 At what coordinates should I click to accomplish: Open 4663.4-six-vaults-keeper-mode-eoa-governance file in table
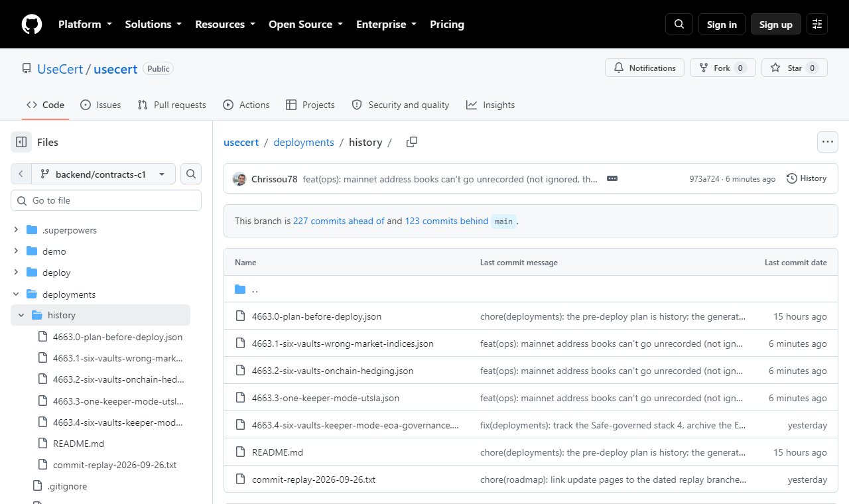[356, 425]
